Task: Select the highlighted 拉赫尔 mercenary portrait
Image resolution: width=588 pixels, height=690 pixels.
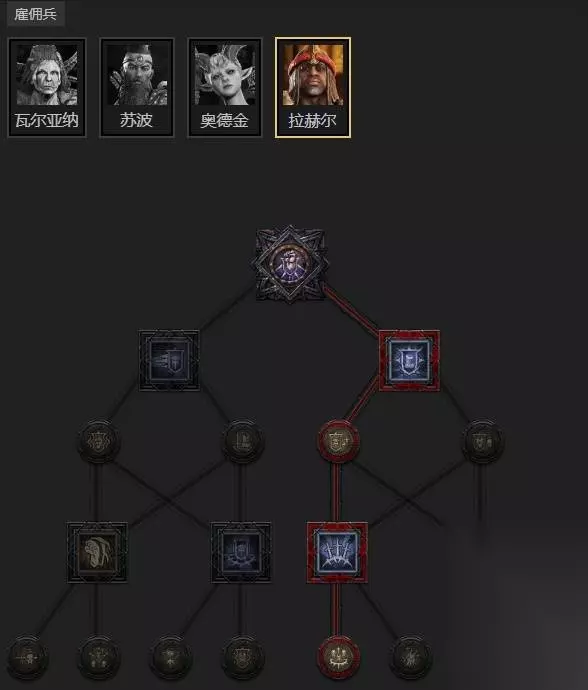Action: (x=313, y=88)
